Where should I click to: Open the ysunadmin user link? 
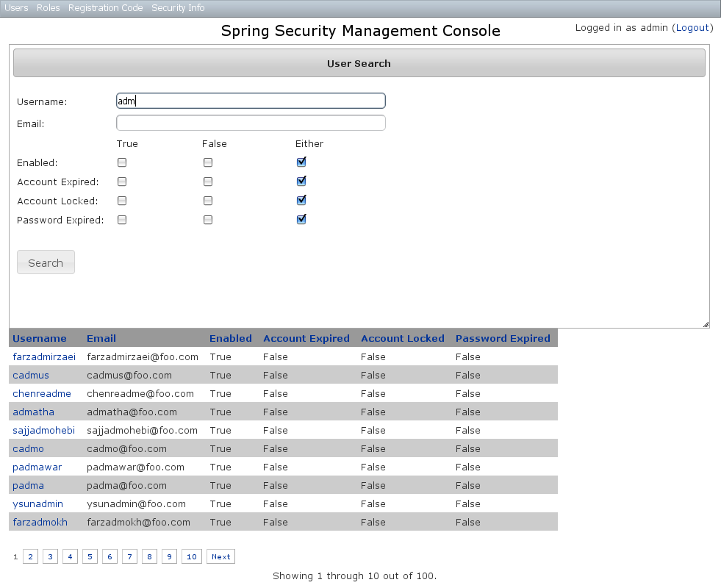37,504
